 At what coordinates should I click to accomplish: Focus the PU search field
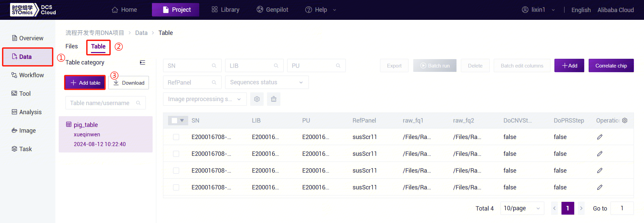pos(316,65)
